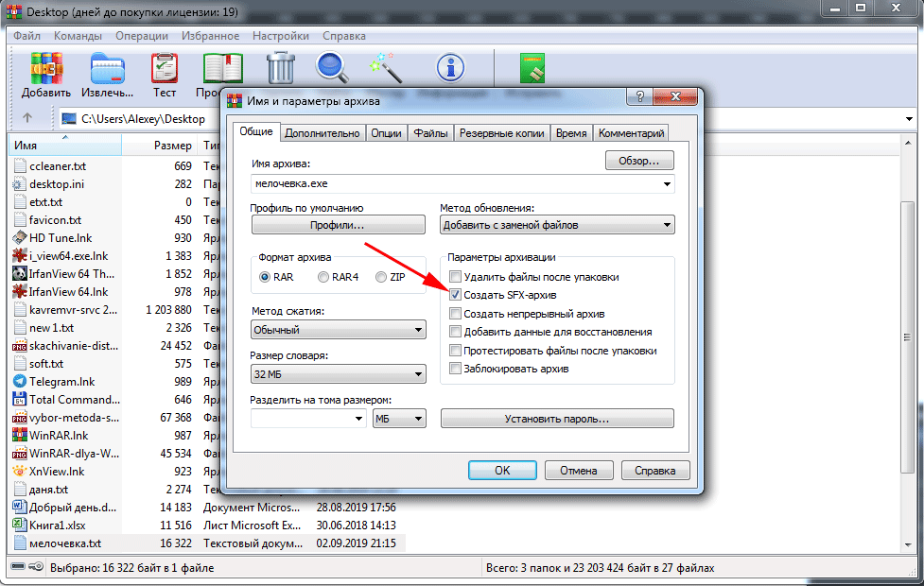The height and width of the screenshot is (586, 924).
Task: Click the info toolbar icon
Action: pyautogui.click(x=450, y=68)
